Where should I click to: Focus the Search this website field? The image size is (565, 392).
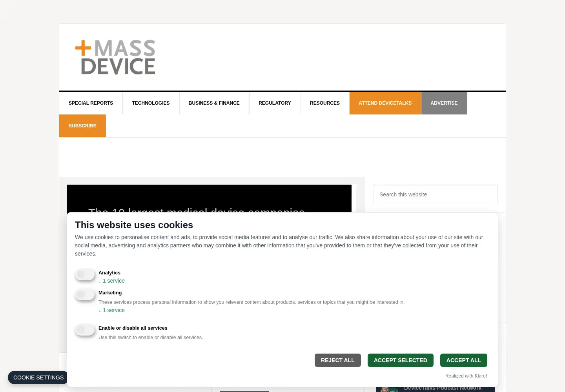[x=435, y=194]
